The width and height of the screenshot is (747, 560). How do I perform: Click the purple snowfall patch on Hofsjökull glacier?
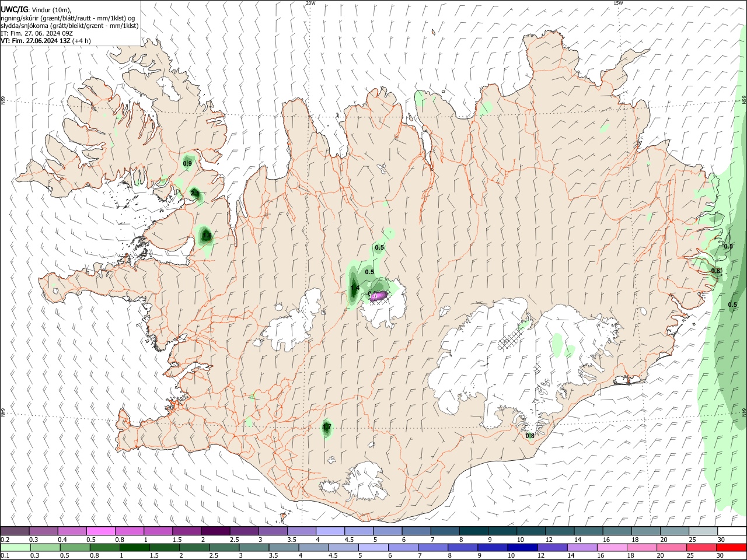coord(379,296)
